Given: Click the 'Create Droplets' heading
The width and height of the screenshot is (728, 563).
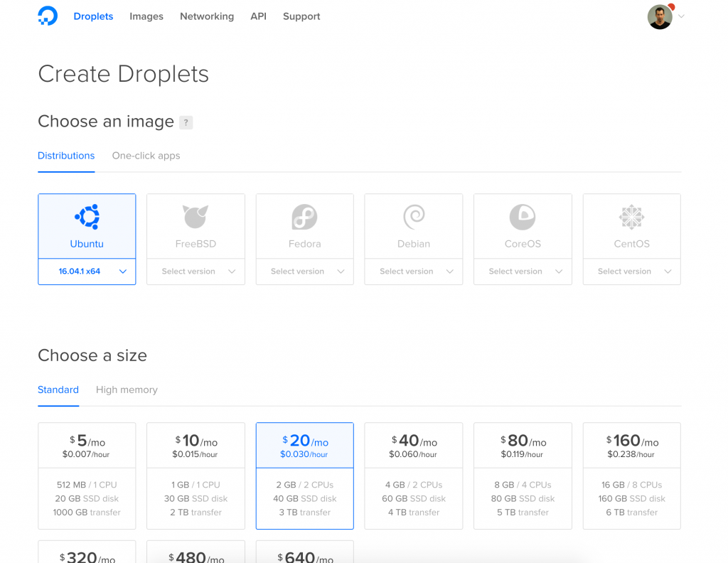Looking at the screenshot, I should coord(124,74).
